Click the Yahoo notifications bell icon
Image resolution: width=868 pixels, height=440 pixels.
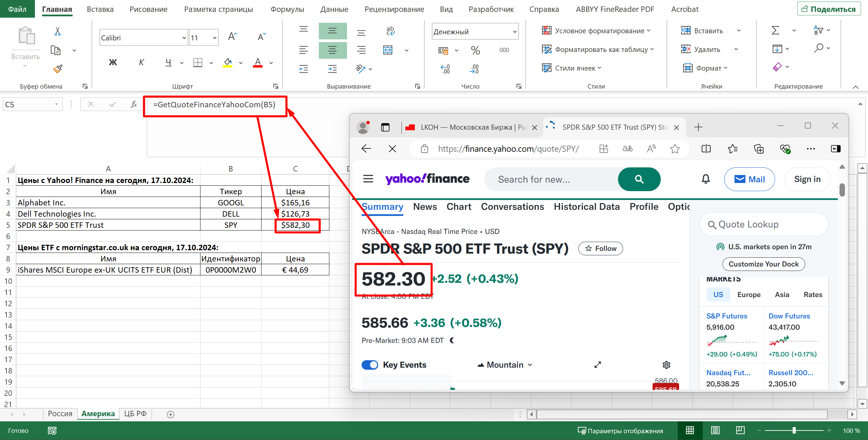coord(706,179)
